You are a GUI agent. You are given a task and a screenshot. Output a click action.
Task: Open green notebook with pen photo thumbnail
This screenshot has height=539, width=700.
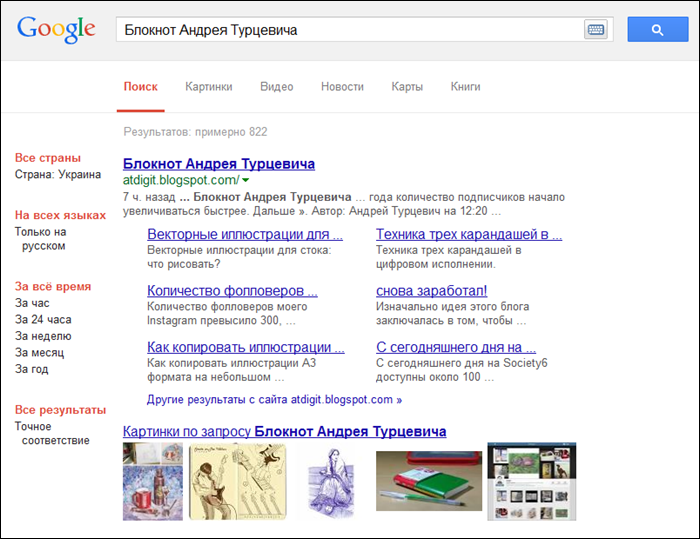click(x=429, y=481)
